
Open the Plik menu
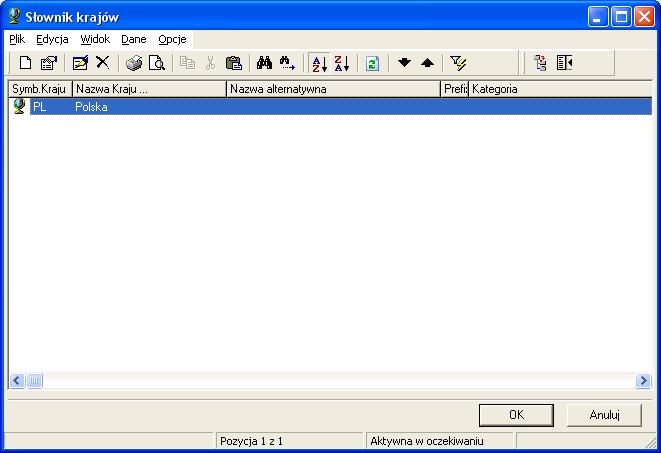(17, 39)
